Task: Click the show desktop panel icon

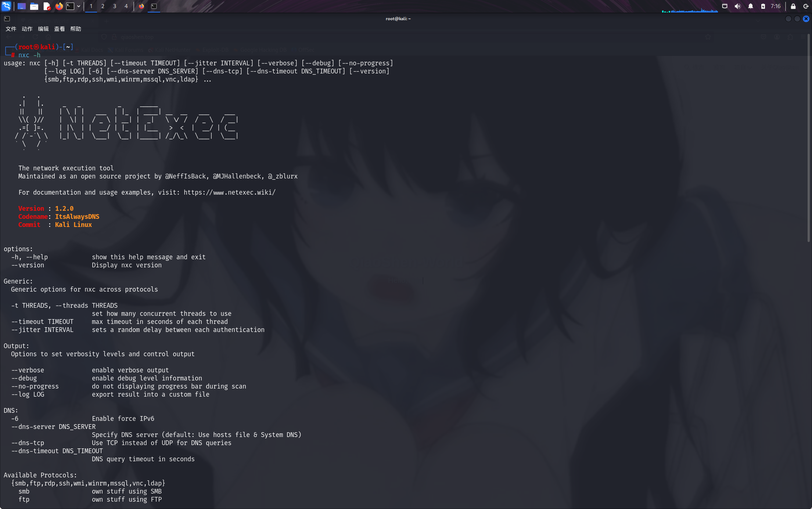Action: coord(22,6)
